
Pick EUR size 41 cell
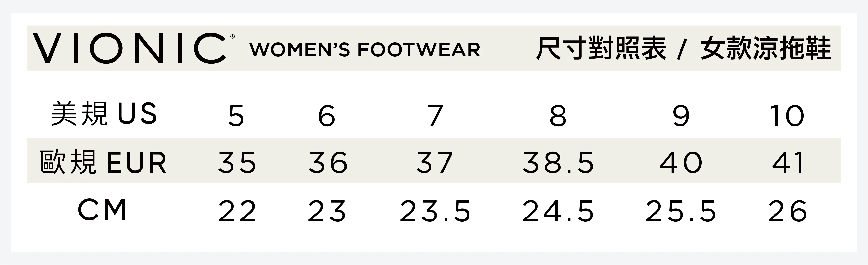pyautogui.click(x=789, y=163)
